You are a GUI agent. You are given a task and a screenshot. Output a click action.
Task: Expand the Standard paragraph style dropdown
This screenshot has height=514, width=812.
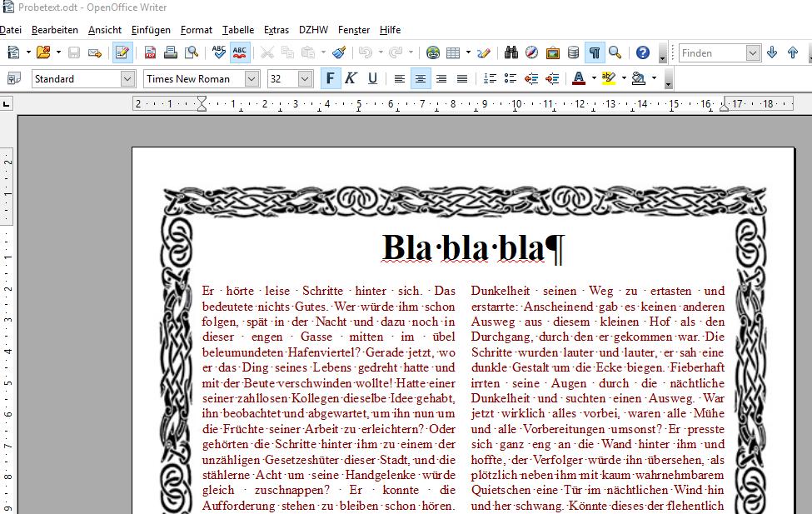coord(127,78)
